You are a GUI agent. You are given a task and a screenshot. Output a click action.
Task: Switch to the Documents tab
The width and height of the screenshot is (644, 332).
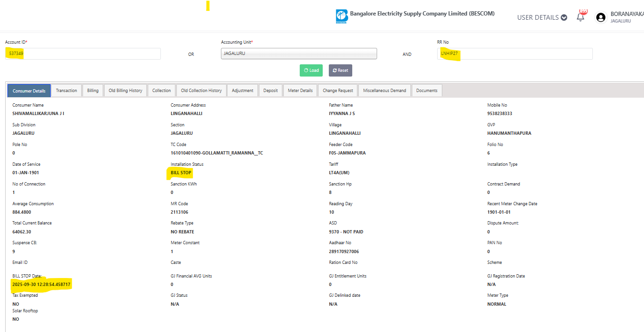[427, 91]
